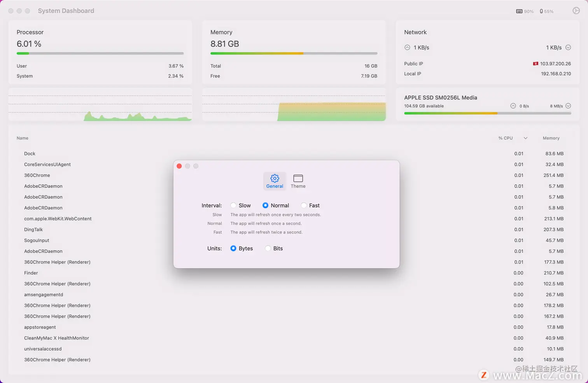The width and height of the screenshot is (588, 383).
Task: Select the Dock process row
Action: point(294,154)
